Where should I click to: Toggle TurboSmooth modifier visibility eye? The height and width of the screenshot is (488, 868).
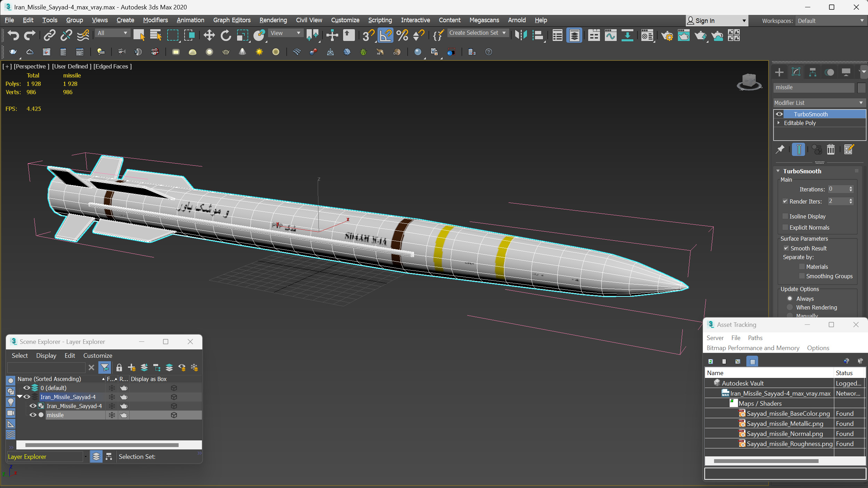click(x=779, y=114)
